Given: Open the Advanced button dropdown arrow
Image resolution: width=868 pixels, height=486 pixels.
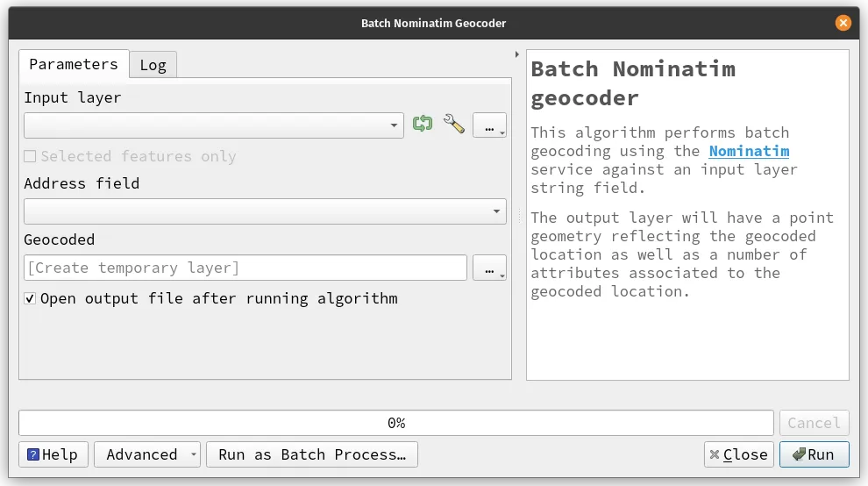Looking at the screenshot, I should tap(193, 454).
